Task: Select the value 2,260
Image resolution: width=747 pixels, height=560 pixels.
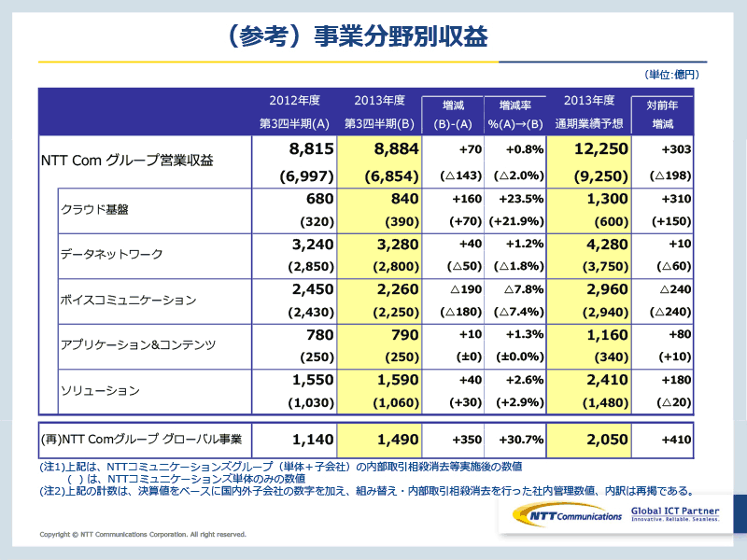Action: coord(398,289)
